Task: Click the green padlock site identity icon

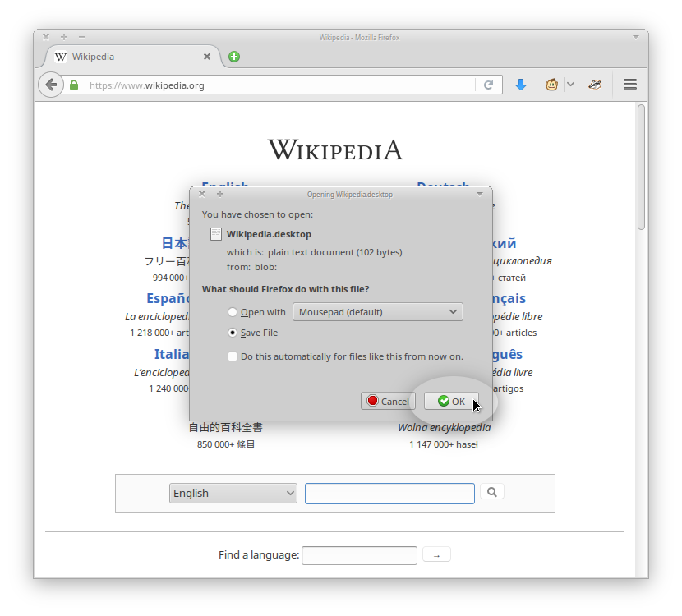Action: 74,85
